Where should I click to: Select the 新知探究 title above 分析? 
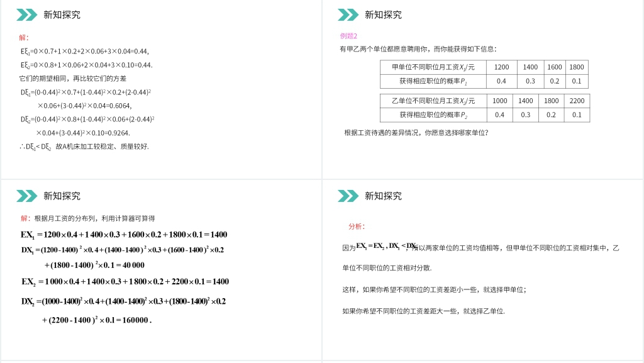(x=383, y=196)
